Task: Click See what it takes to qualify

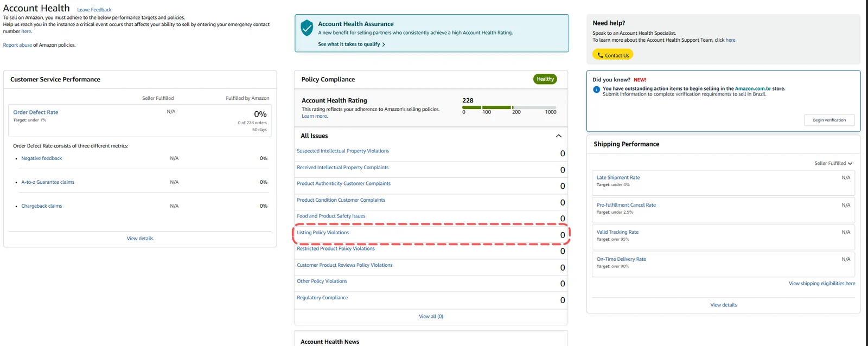Action: point(349,44)
